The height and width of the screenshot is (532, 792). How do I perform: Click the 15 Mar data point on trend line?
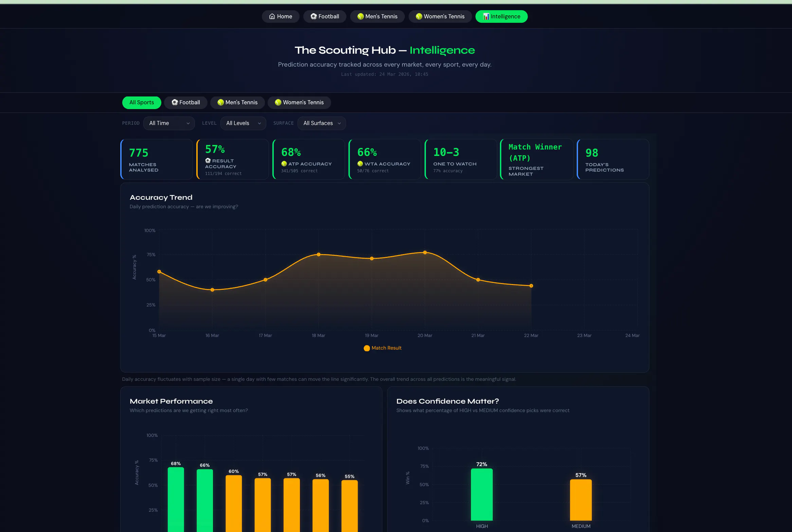click(x=159, y=272)
